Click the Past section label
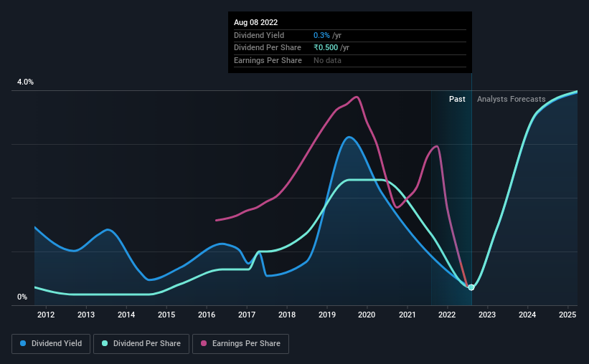 (x=457, y=99)
